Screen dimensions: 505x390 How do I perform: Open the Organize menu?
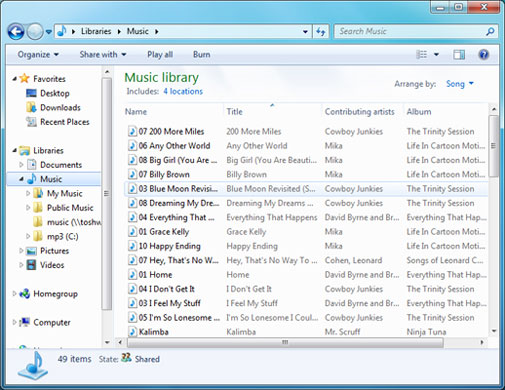click(x=38, y=54)
